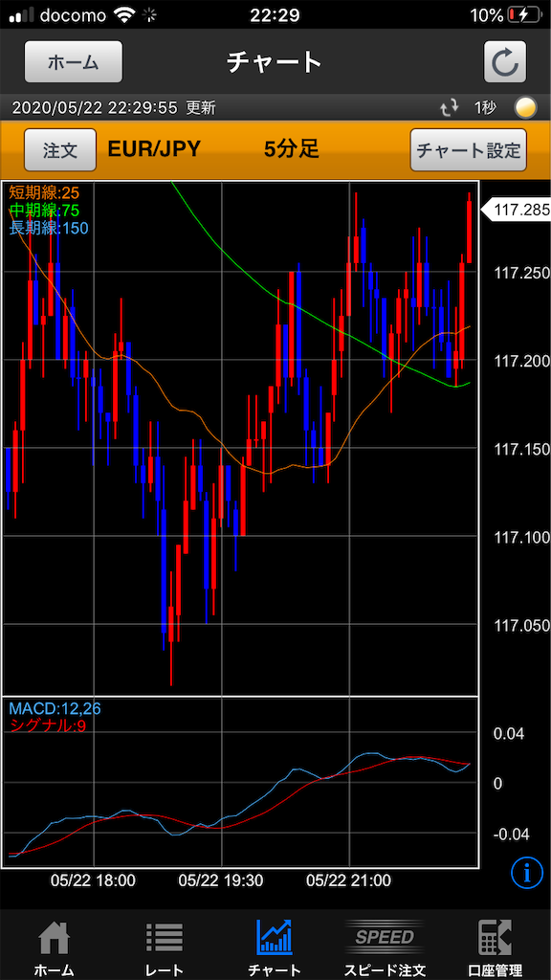Tap the current price tag 117.285
The width and height of the screenshot is (551, 980).
(x=516, y=211)
